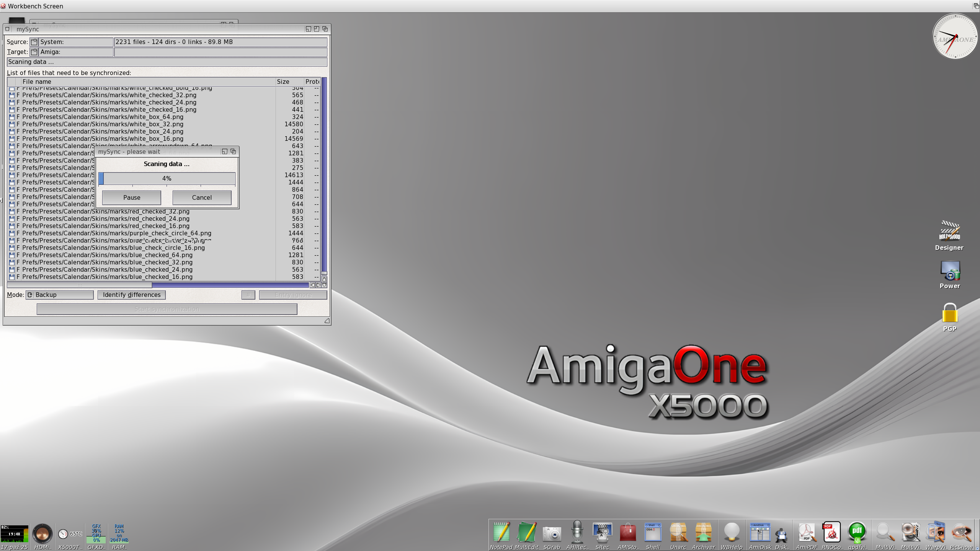Image resolution: width=980 pixels, height=551 pixels.
Task: Open the PGP padlock desktop icon
Action: 949,314
